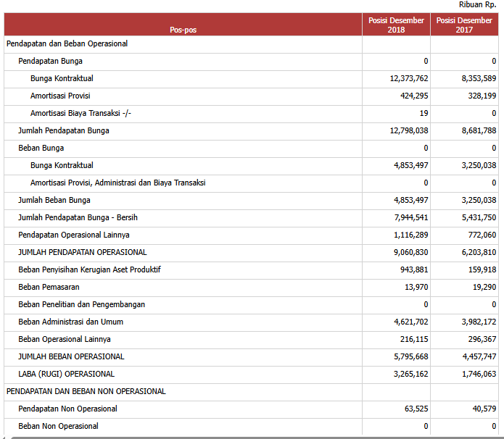Click the Pendapatan dan Beban Operasional section row
The image size is (504, 439).
coord(67,43)
